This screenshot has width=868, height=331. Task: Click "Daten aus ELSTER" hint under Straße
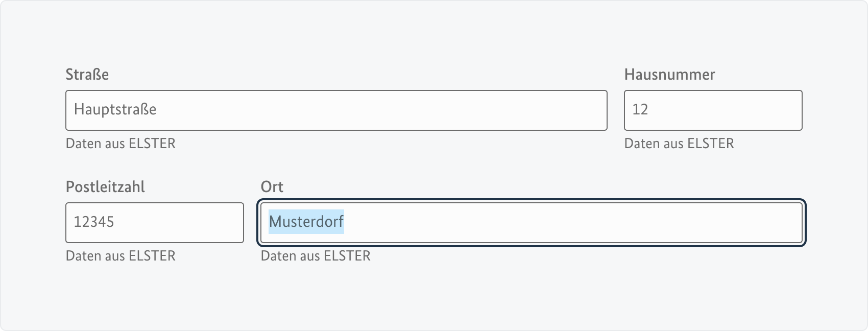[x=120, y=144]
